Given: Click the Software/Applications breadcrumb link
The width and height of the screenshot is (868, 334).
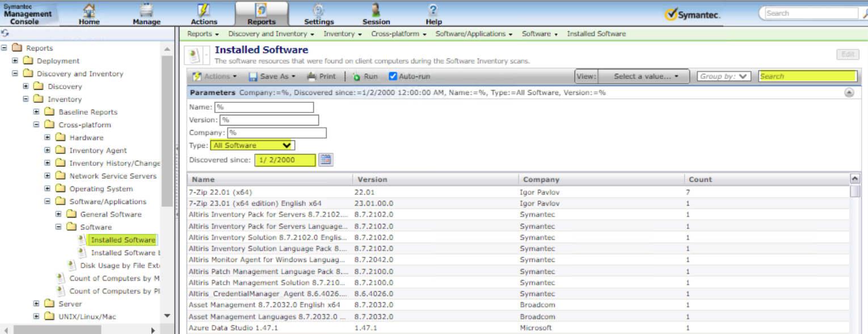Looking at the screenshot, I should [470, 34].
